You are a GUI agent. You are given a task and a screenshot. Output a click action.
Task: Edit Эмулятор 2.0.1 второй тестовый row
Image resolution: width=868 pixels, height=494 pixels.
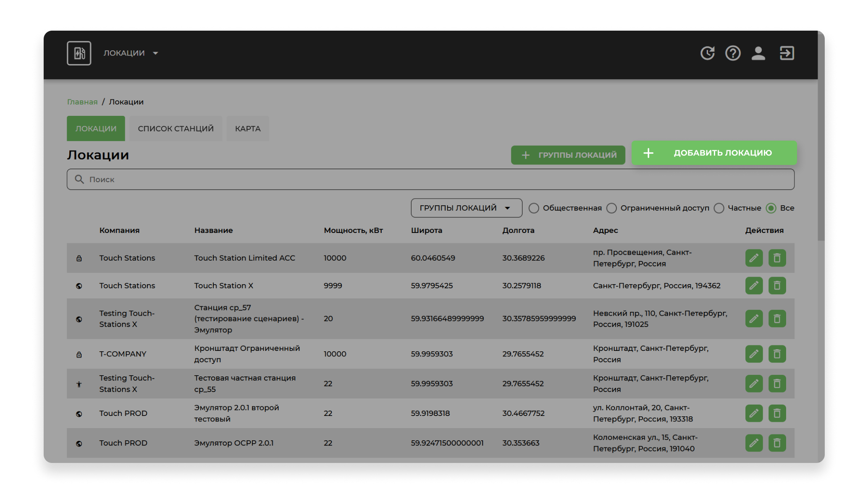pos(754,413)
